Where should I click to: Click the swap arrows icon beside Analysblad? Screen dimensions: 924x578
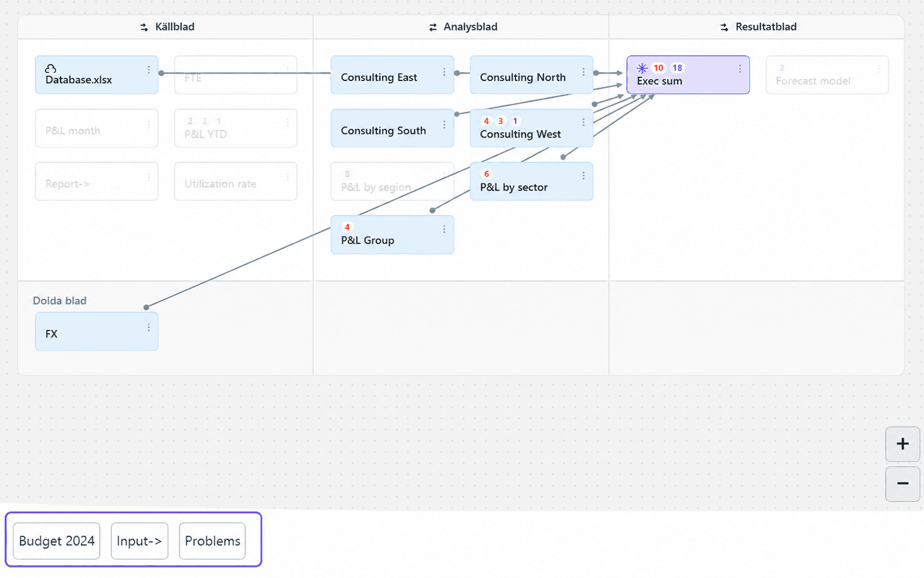click(x=433, y=27)
